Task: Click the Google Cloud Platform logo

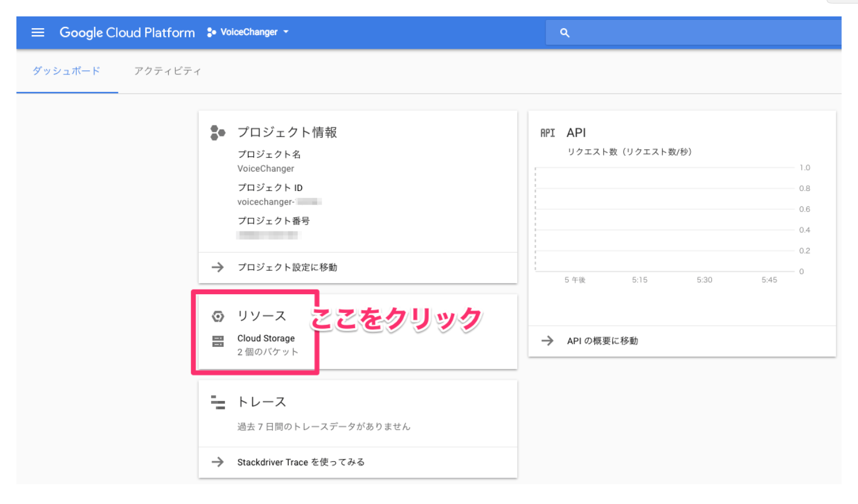Action: pyautogui.click(x=127, y=33)
